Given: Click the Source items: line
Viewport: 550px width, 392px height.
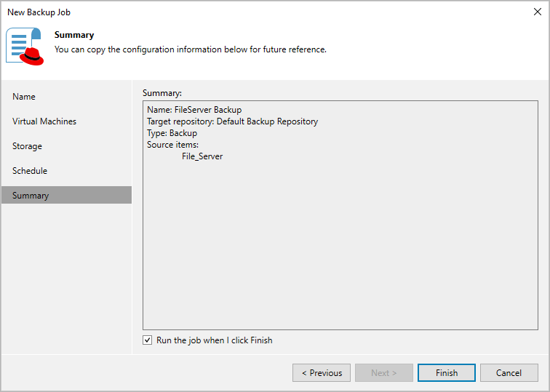Looking at the screenshot, I should (172, 145).
